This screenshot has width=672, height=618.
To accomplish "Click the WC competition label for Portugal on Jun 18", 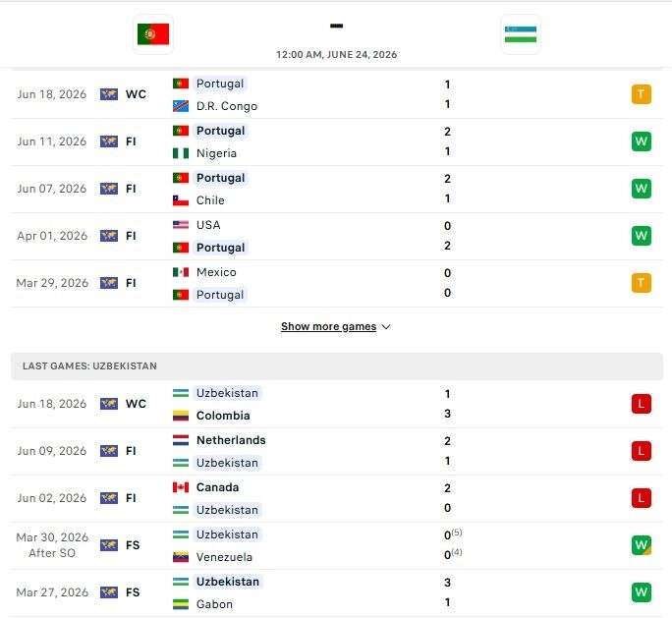I will (x=136, y=94).
